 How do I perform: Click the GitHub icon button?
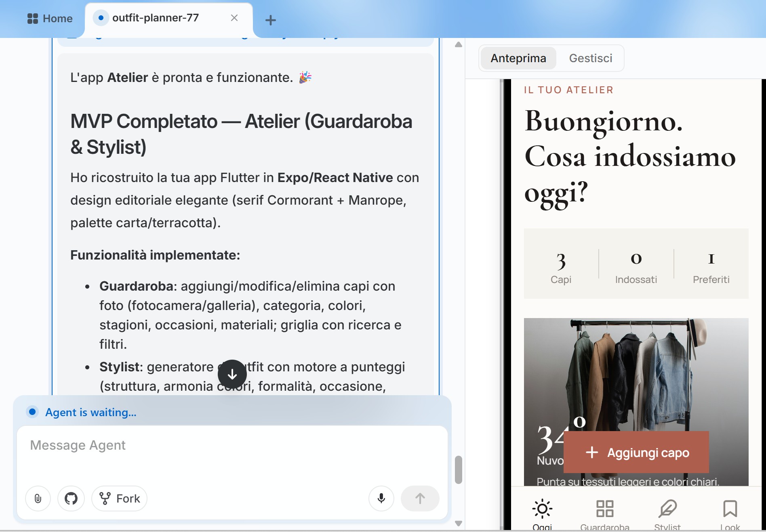pyautogui.click(x=71, y=498)
